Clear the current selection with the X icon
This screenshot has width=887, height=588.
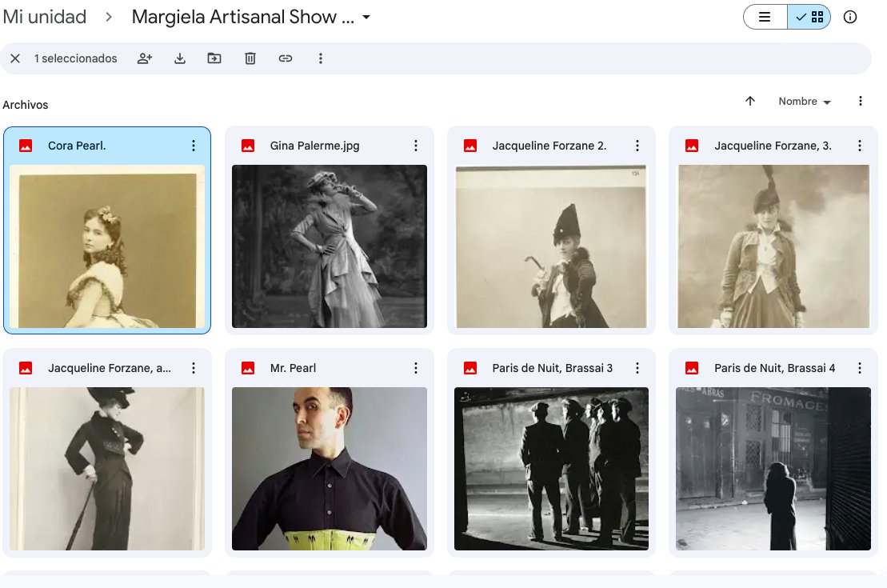point(15,58)
